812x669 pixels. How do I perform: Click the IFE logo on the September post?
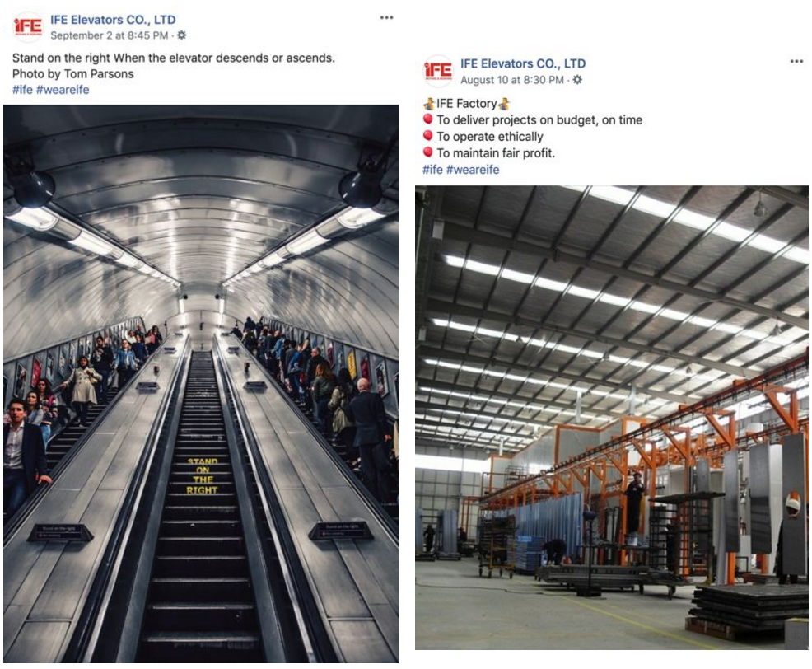[x=28, y=27]
